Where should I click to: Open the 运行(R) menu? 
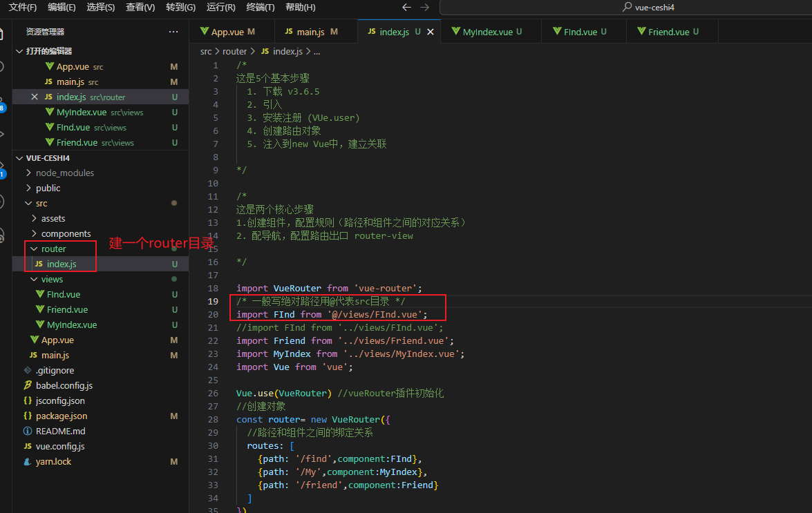coord(220,7)
